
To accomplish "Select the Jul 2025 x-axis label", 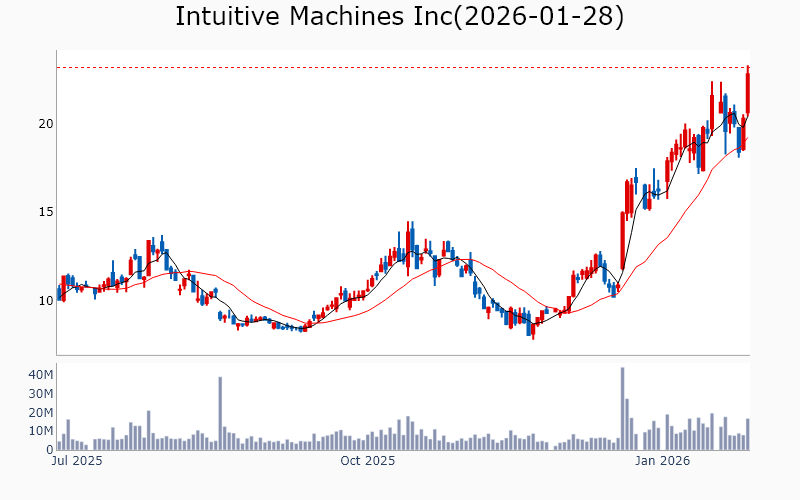I will (76, 461).
